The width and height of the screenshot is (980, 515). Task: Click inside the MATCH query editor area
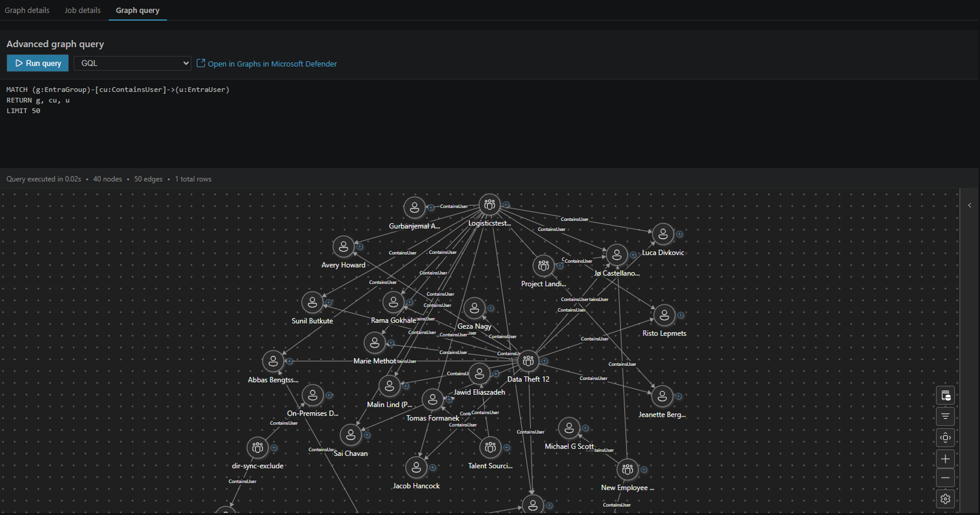(x=118, y=100)
